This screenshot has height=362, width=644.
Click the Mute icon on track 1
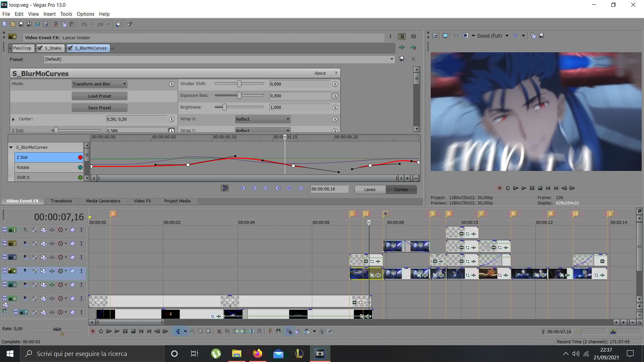73,230
